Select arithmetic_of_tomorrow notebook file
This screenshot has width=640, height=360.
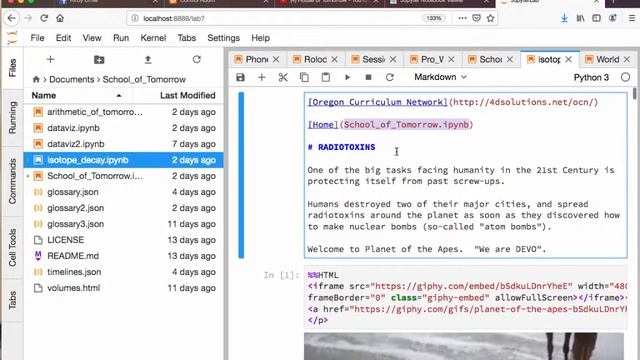click(123, 112)
